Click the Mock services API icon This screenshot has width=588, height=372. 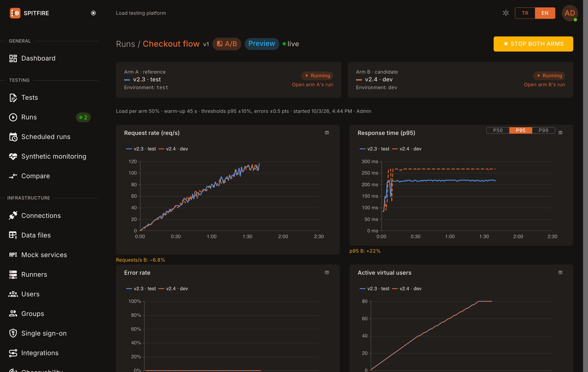[x=13, y=255]
